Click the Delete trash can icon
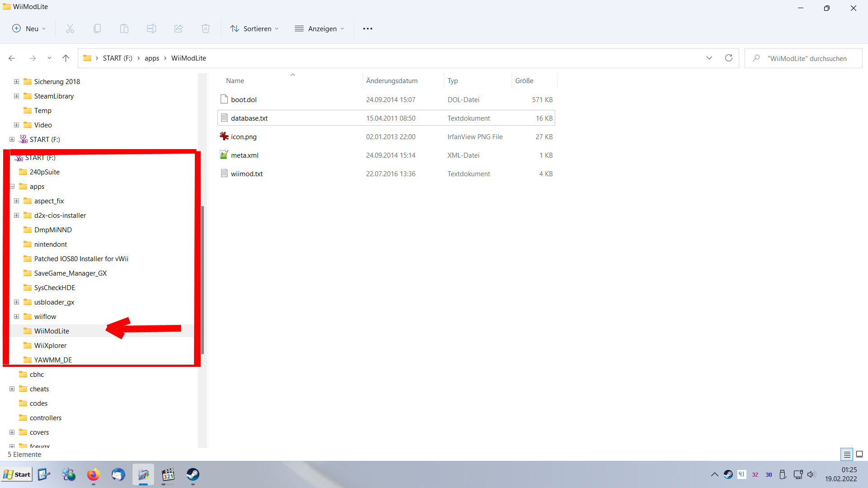The image size is (868, 488). click(x=206, y=28)
